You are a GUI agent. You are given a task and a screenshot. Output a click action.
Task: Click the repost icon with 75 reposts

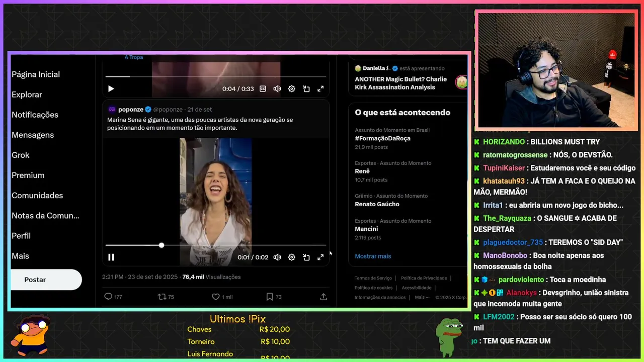coord(162,297)
